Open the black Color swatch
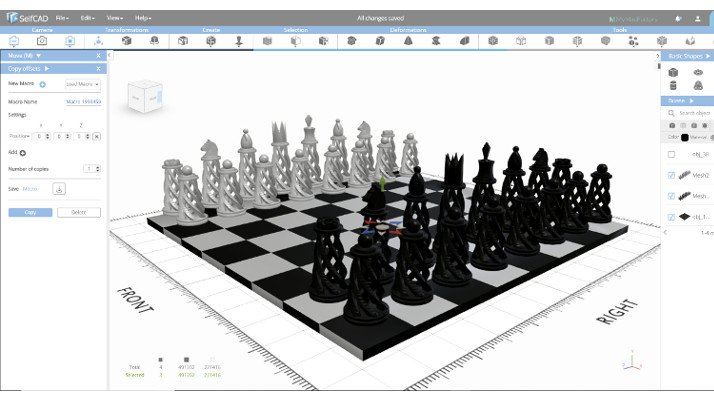The image size is (714, 400). tap(684, 138)
